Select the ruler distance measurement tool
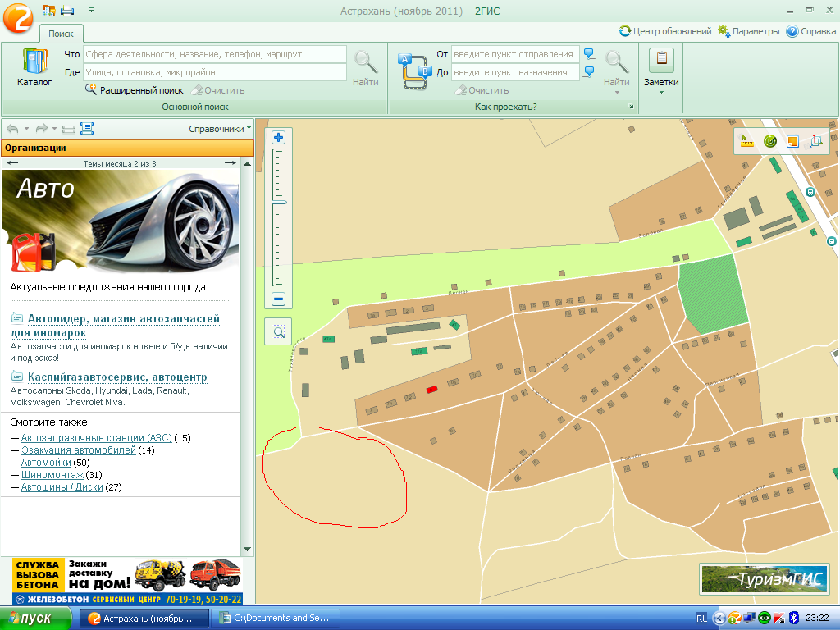The image size is (840, 630). [x=746, y=141]
